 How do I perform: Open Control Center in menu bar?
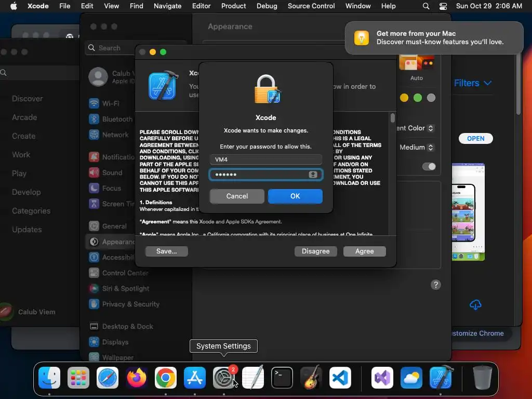pyautogui.click(x=443, y=6)
